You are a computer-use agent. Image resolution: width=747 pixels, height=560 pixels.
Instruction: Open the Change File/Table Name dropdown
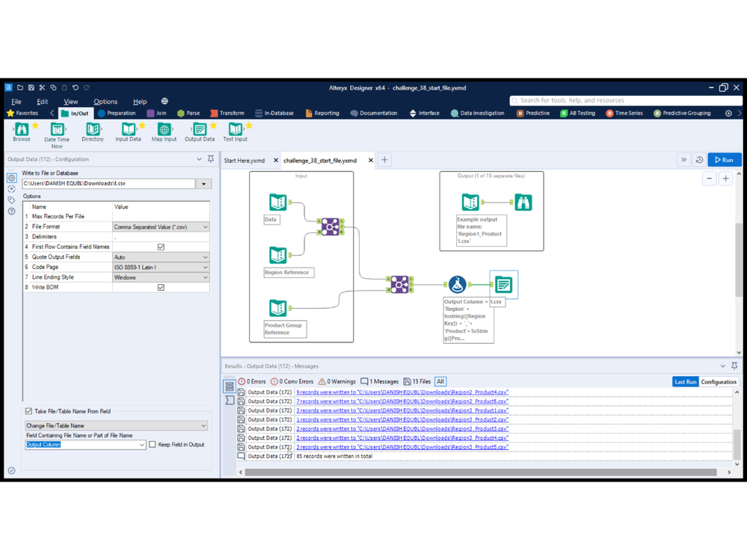[x=116, y=425]
